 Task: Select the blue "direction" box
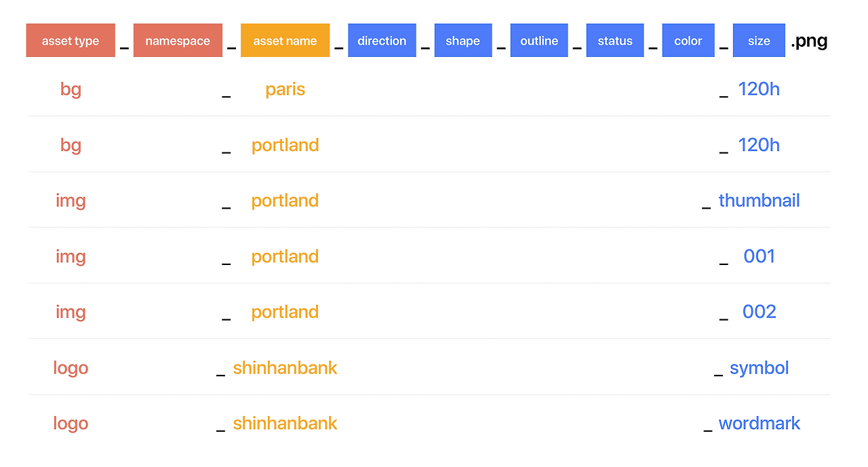[382, 41]
